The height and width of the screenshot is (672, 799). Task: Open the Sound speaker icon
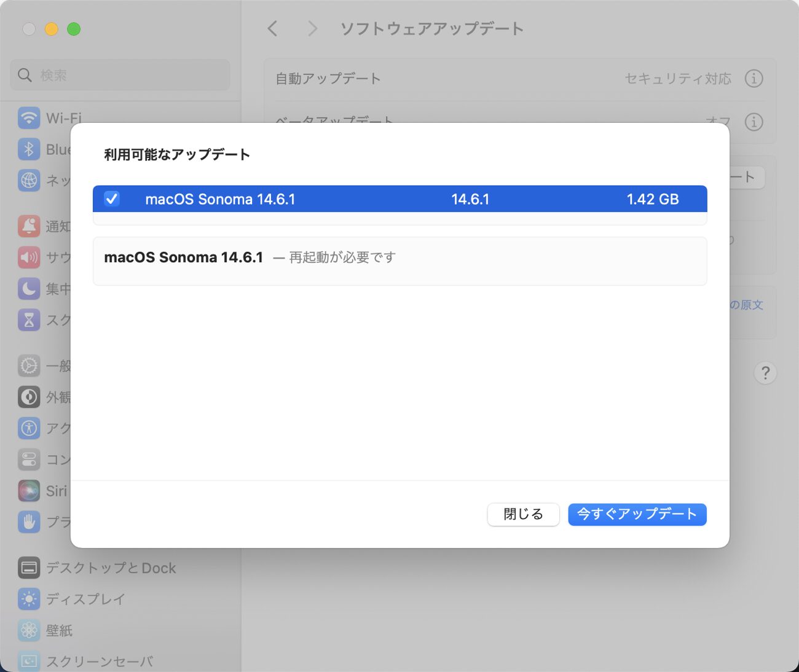(29, 257)
